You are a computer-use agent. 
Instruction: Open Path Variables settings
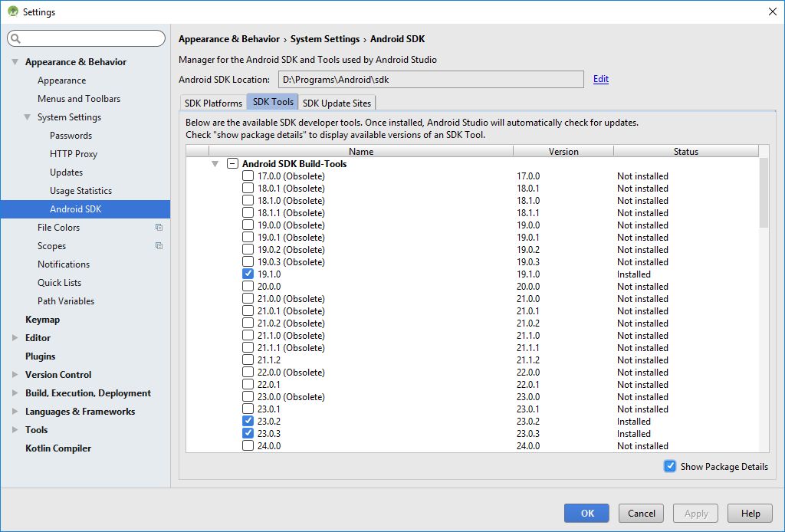click(66, 301)
